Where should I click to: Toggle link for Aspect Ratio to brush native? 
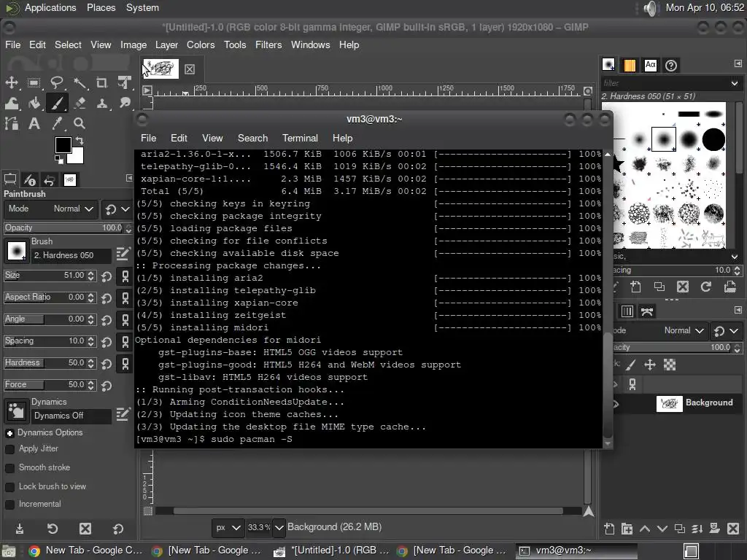[125, 298]
